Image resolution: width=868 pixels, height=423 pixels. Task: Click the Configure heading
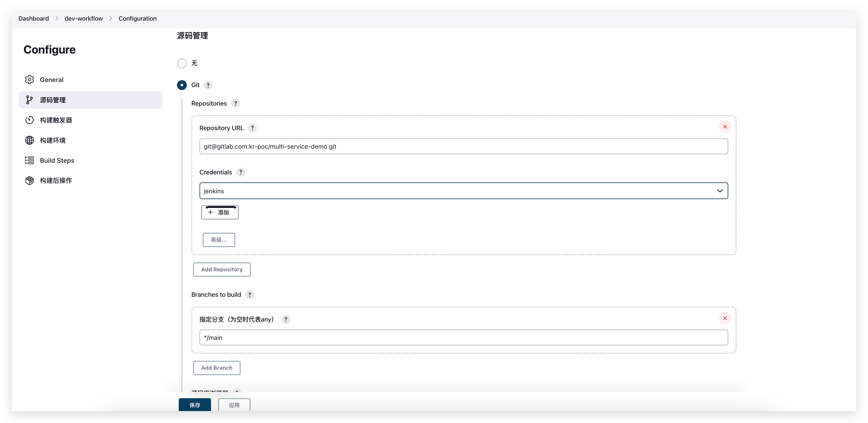pos(50,50)
